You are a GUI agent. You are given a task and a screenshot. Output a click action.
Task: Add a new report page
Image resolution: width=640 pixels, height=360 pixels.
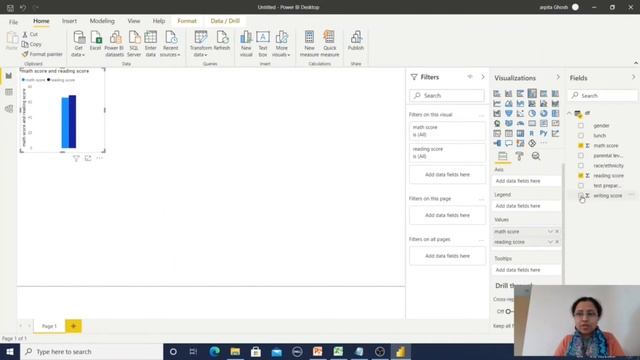(73, 326)
